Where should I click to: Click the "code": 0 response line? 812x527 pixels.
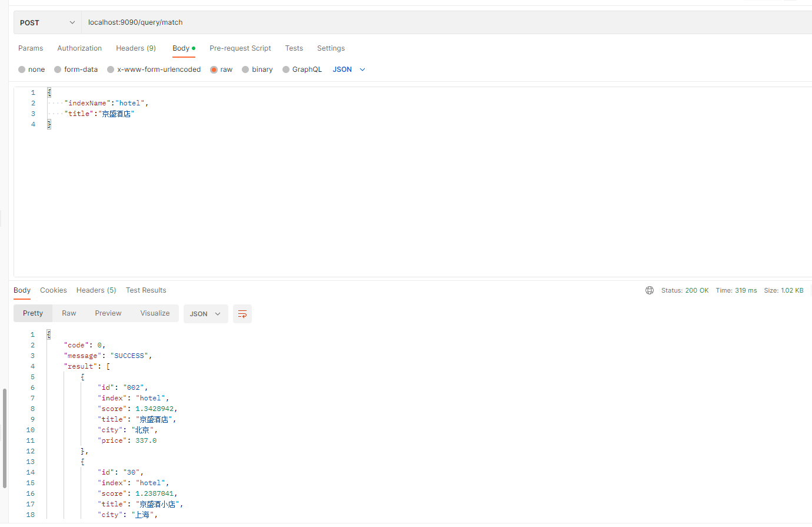pos(85,345)
